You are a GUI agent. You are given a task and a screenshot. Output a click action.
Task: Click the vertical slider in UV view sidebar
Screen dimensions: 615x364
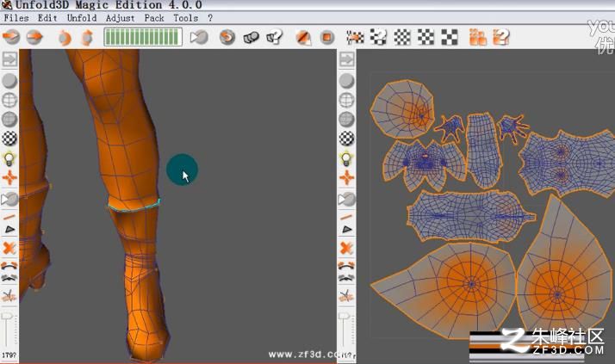(x=344, y=330)
